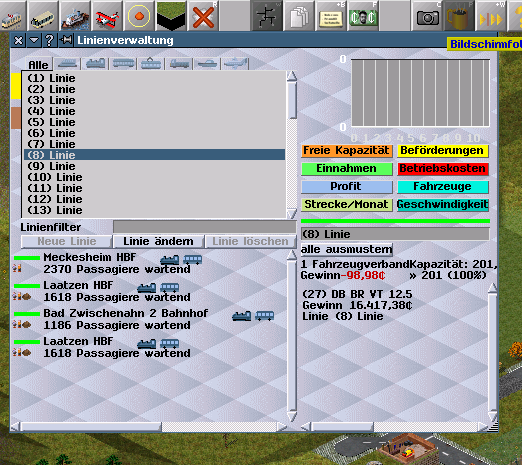The height and width of the screenshot is (465, 522).
Task: Toggle the Profit graph color button
Action: pyautogui.click(x=347, y=187)
